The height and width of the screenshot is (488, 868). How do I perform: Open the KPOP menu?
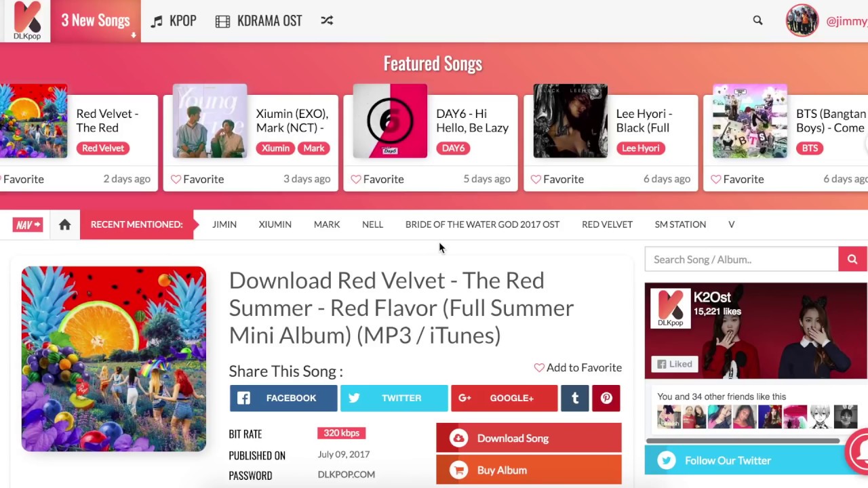pos(174,20)
